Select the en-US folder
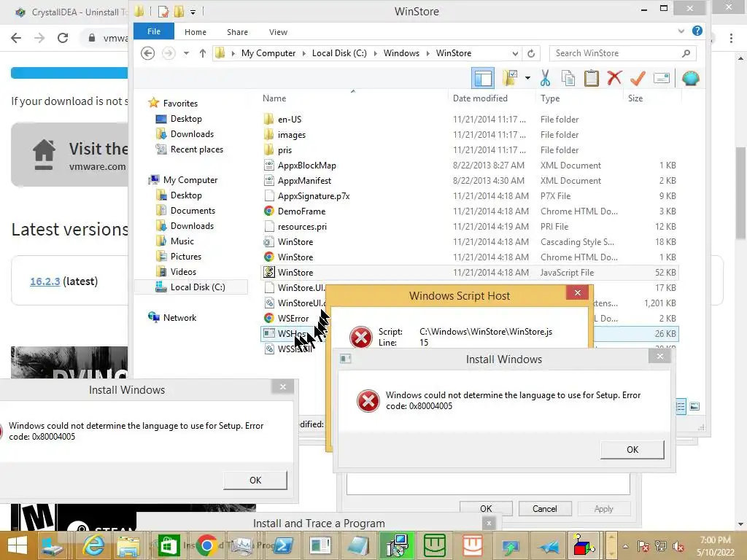Viewport: 747px width, 560px height. coord(290,119)
